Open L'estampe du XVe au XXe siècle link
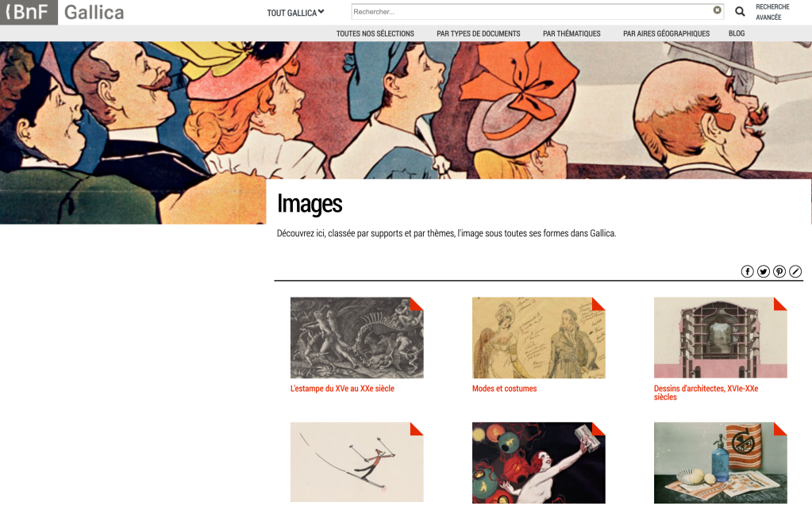 [342, 389]
